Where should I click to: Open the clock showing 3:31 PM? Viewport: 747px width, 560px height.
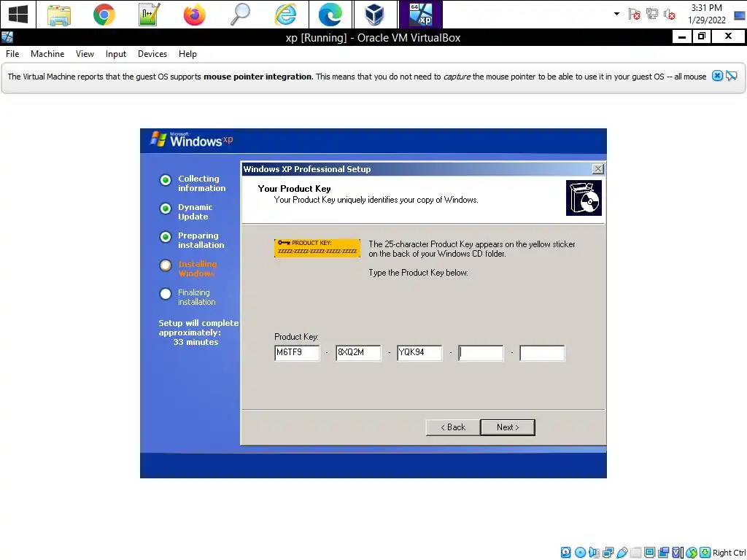pyautogui.click(x=706, y=14)
